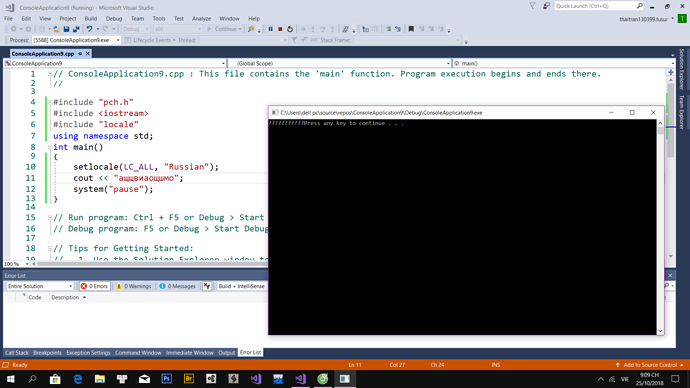Click the Hot Reload icon beside Continue

coord(251,29)
